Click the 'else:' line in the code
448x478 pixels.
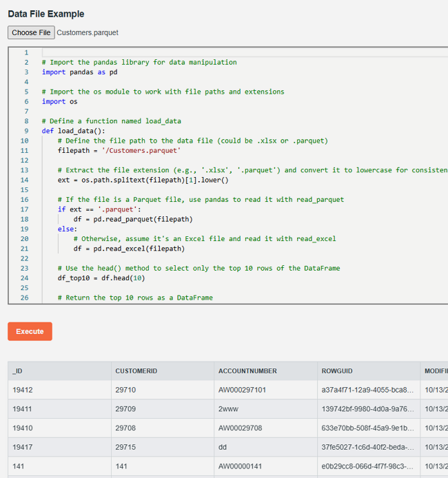[68, 229]
